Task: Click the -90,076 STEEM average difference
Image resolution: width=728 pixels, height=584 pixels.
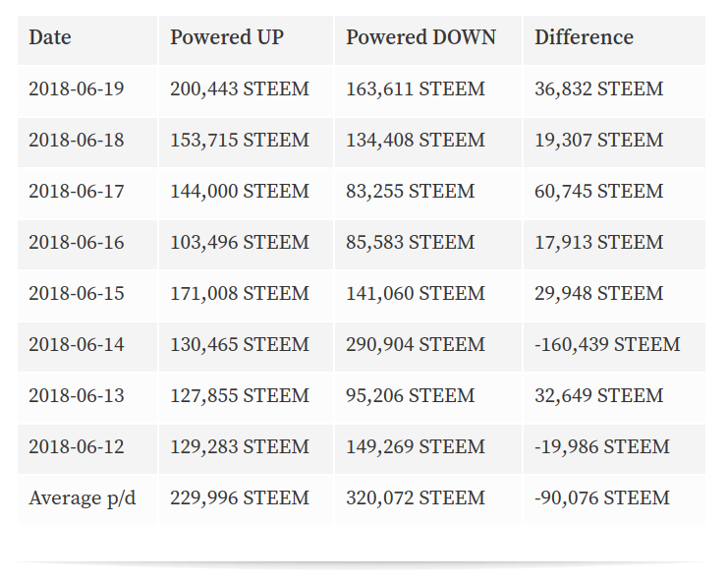Action: pos(602,497)
